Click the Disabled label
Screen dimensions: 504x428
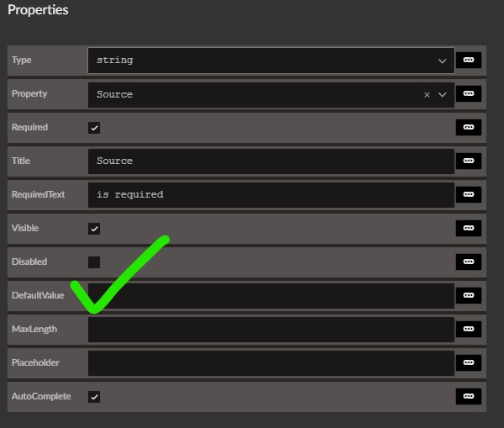click(x=29, y=262)
